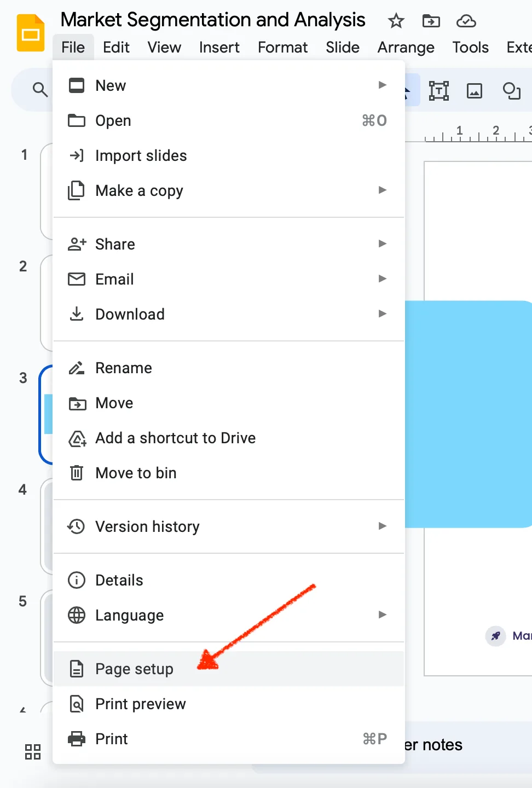This screenshot has width=532, height=788.
Task: Click the globe icon next to Language
Action: point(77,615)
